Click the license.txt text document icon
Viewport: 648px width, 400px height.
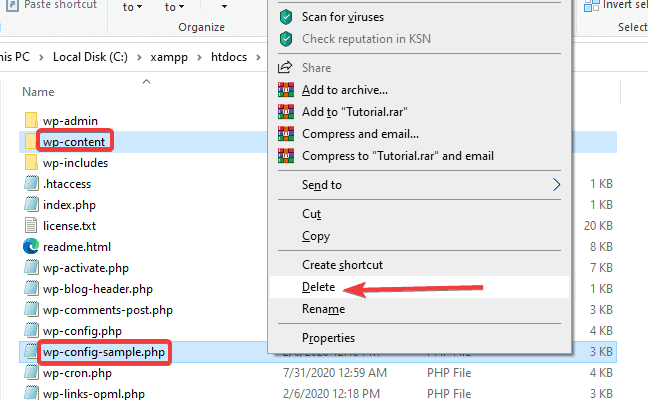coord(31,226)
